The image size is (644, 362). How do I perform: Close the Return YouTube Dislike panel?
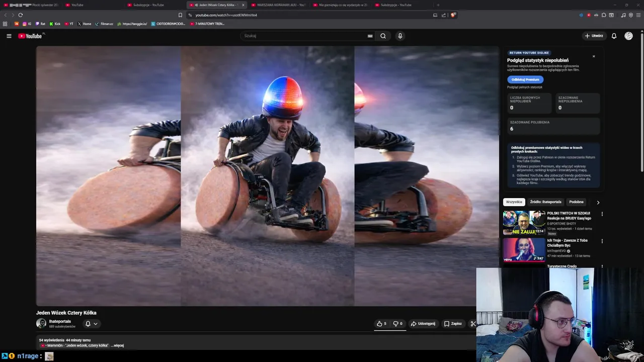(x=594, y=56)
